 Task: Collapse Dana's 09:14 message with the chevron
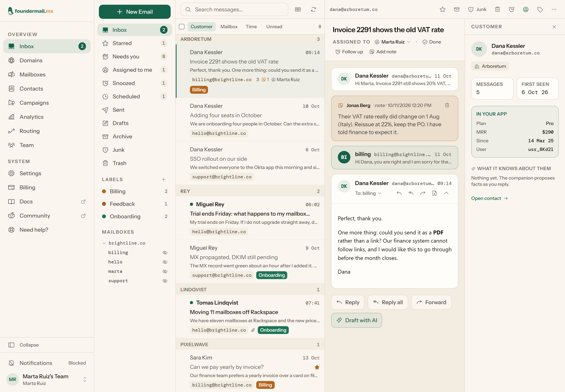point(446,193)
